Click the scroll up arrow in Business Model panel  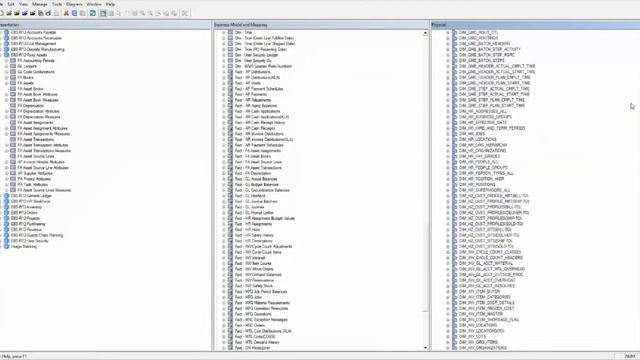click(425, 33)
